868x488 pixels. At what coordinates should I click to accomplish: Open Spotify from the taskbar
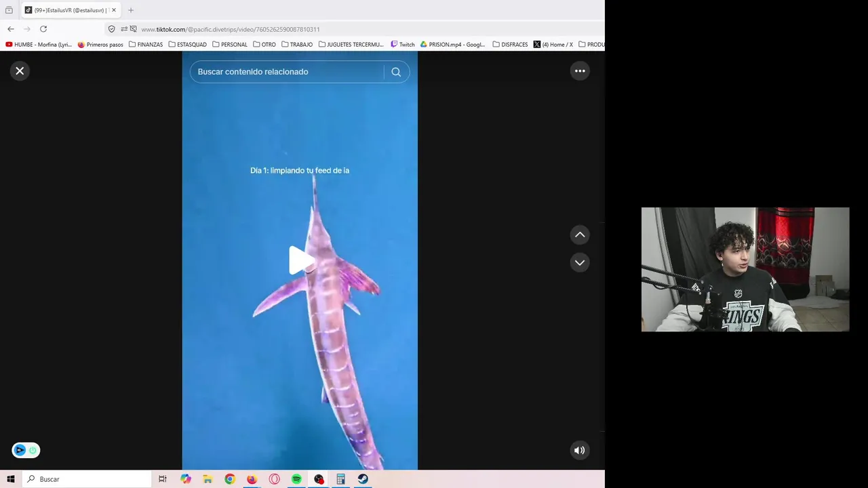tap(296, 479)
